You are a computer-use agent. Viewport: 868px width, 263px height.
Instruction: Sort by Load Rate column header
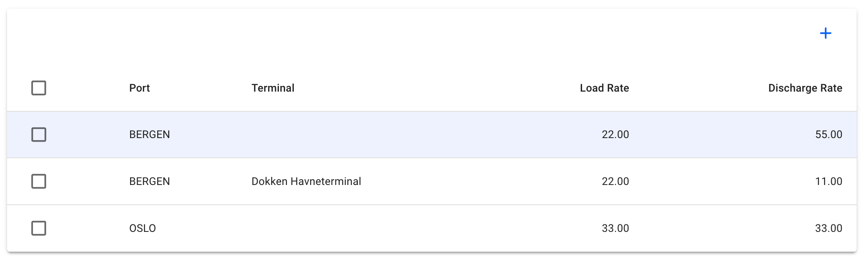pos(604,88)
